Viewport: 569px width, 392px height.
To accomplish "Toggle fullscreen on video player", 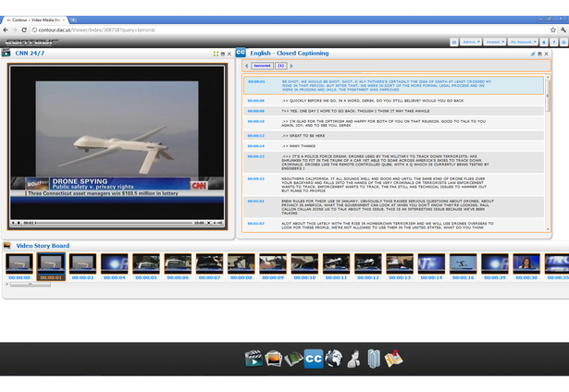I will [209, 223].
